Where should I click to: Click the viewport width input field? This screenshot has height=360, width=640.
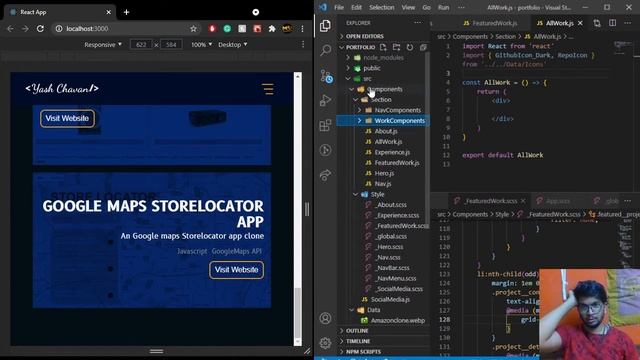pos(141,44)
